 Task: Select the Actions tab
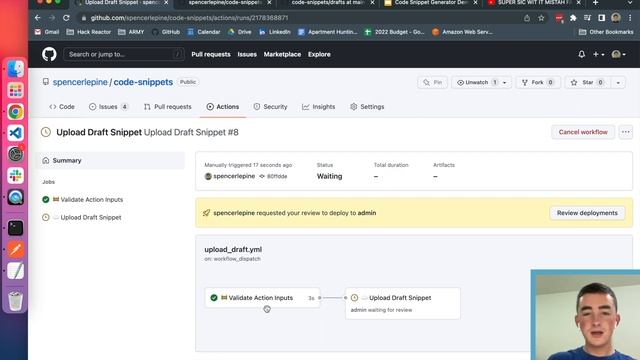[x=222, y=107]
